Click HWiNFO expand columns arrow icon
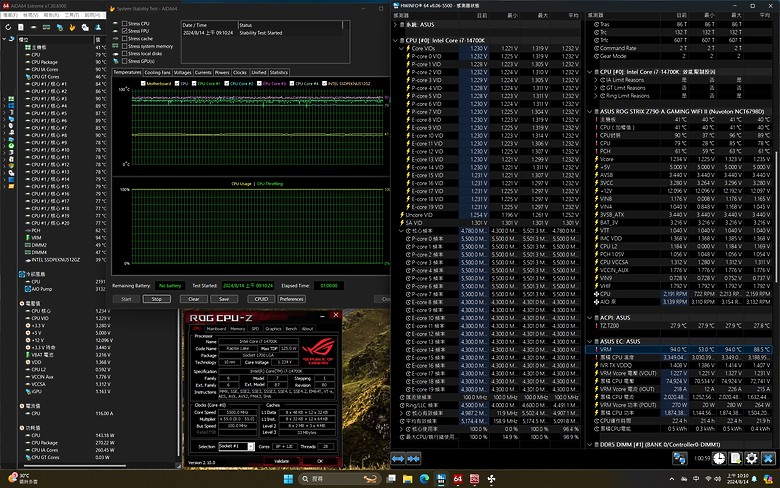780x488 pixels. 398,459
